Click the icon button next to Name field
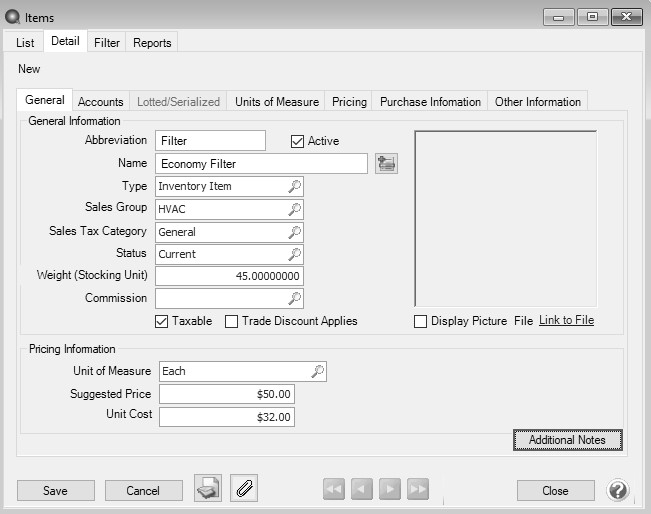651x514 pixels. pos(386,164)
